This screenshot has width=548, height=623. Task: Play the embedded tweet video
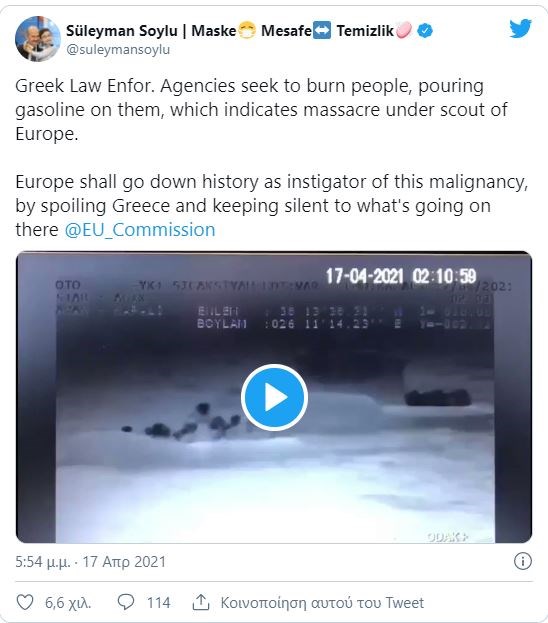point(274,397)
